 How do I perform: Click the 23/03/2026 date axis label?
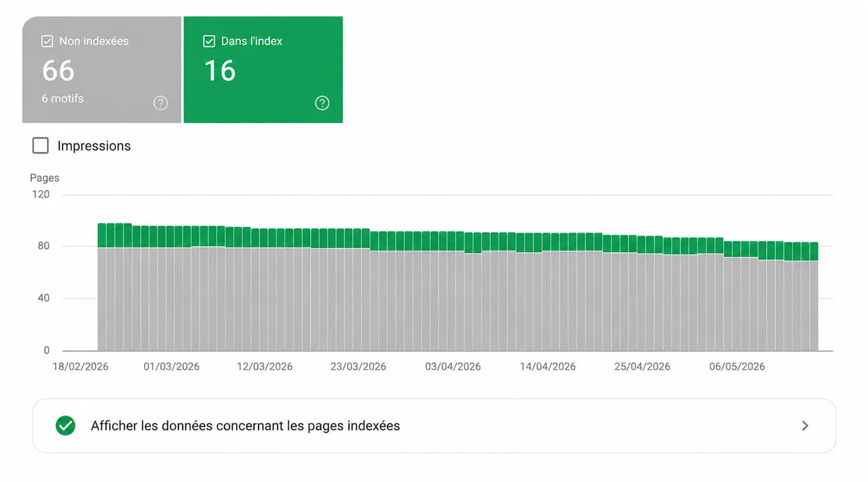click(358, 366)
